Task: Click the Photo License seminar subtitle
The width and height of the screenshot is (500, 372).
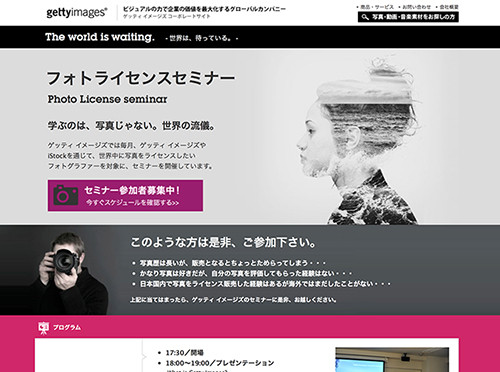Action: point(107,99)
